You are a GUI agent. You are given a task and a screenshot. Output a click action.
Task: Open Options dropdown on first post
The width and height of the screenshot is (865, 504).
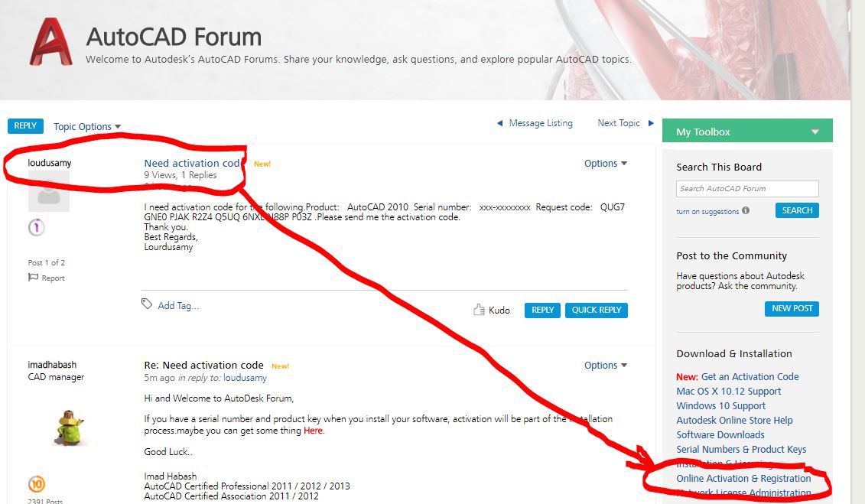pos(606,163)
